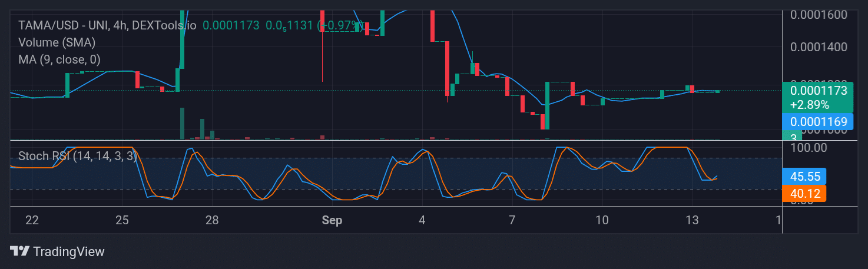The image size is (868, 269).
Task: Click the tallest volume bar near Aug 27
Action: click(x=183, y=124)
